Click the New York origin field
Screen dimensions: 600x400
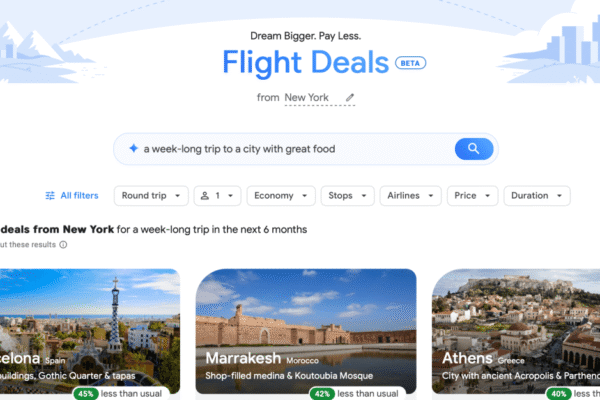320,98
